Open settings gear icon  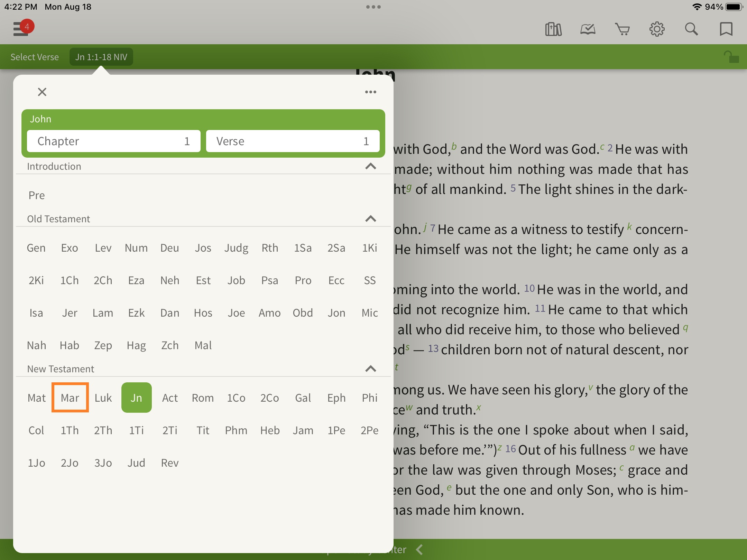pyautogui.click(x=657, y=29)
